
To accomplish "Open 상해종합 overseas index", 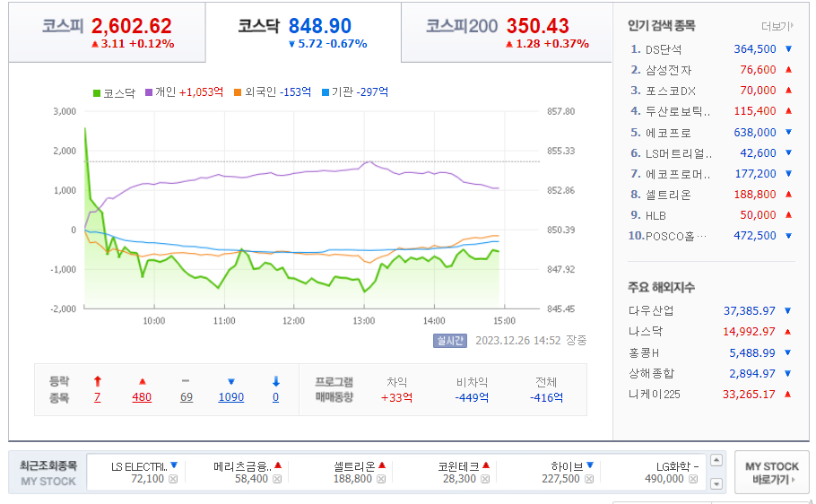I will point(651,374).
